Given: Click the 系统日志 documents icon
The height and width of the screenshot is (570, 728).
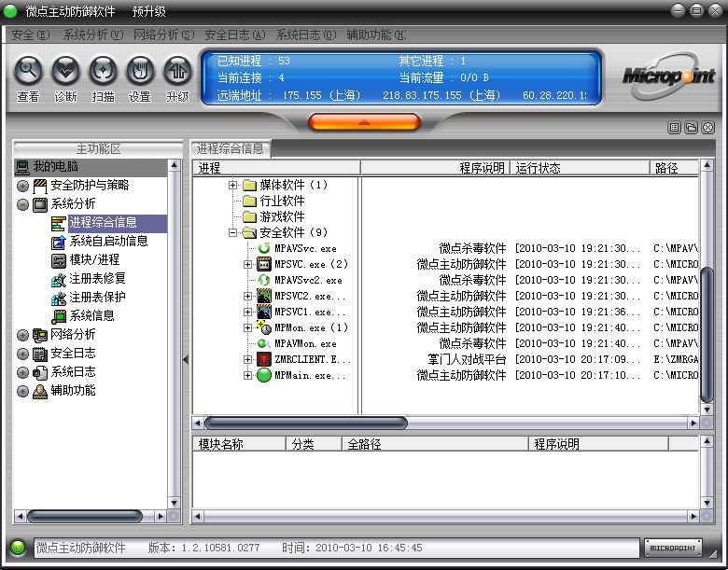Looking at the screenshot, I should click(40, 372).
